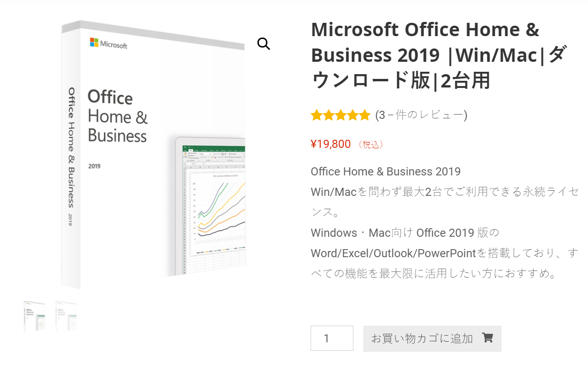The height and width of the screenshot is (367, 588).
Task: Click the first gold rating star
Action: point(316,116)
